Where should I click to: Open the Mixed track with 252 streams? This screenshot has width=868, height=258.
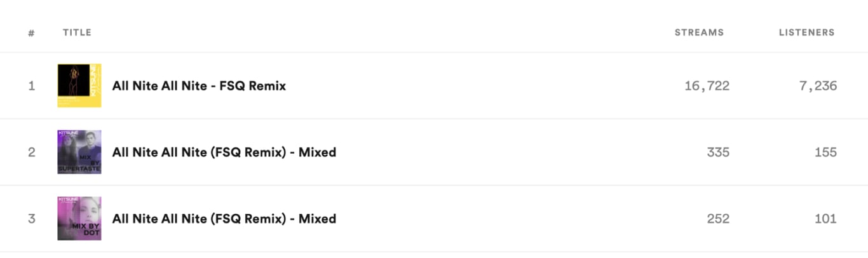(224, 219)
